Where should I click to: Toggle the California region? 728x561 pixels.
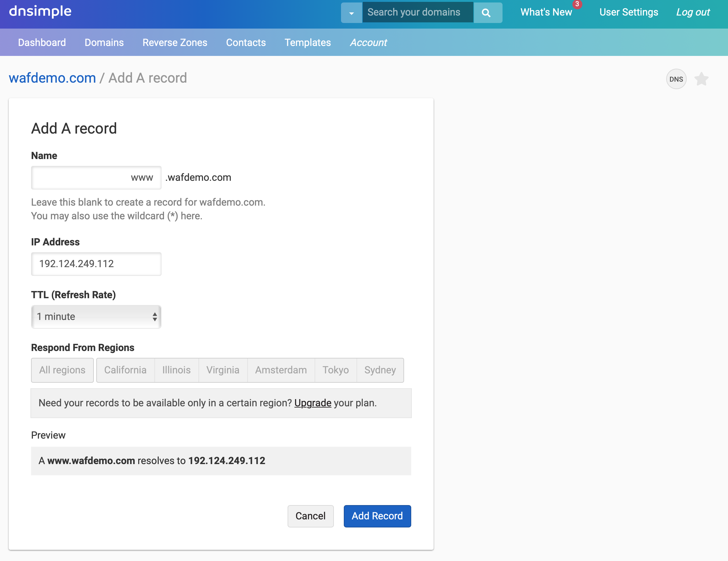coord(125,370)
